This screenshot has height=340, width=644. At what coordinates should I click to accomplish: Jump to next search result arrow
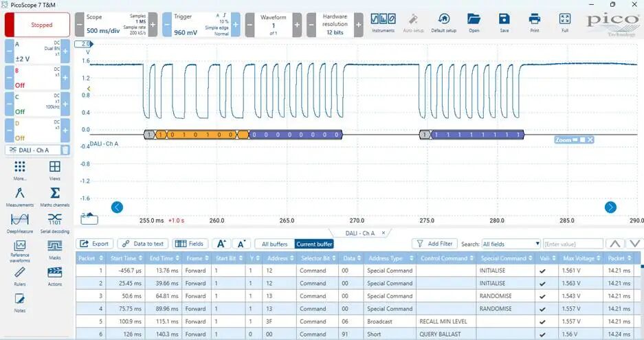pyautogui.click(x=634, y=244)
